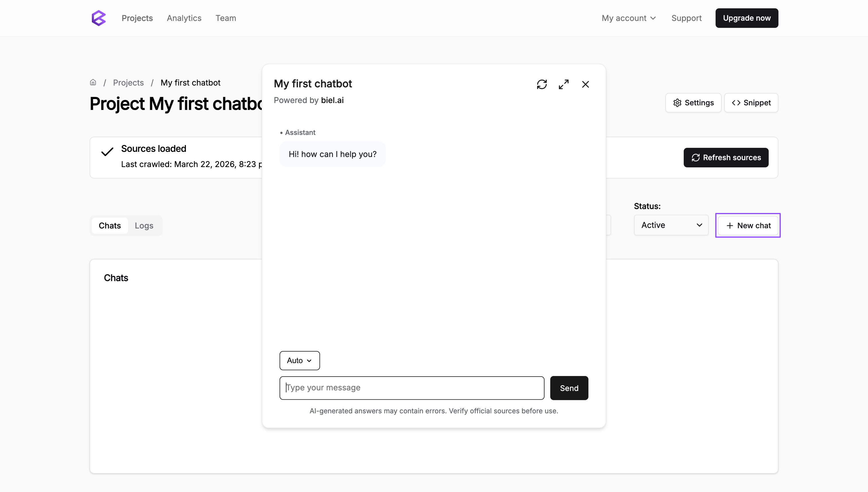The image size is (868, 492).
Task: Click the refresh icon on Refresh sources
Action: click(695, 158)
